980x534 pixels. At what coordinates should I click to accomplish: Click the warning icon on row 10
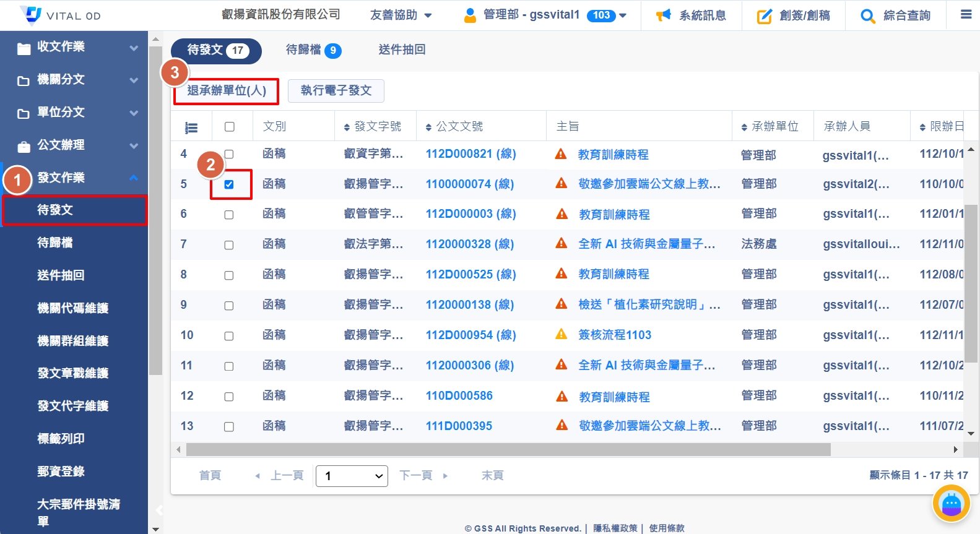[x=562, y=335]
